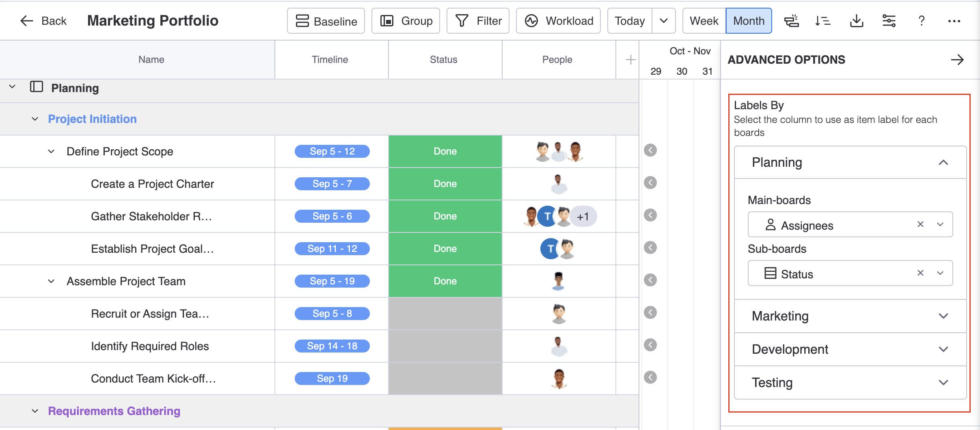Switch the view to Month
The width and height of the screenshot is (980, 430).
pyautogui.click(x=749, y=21)
